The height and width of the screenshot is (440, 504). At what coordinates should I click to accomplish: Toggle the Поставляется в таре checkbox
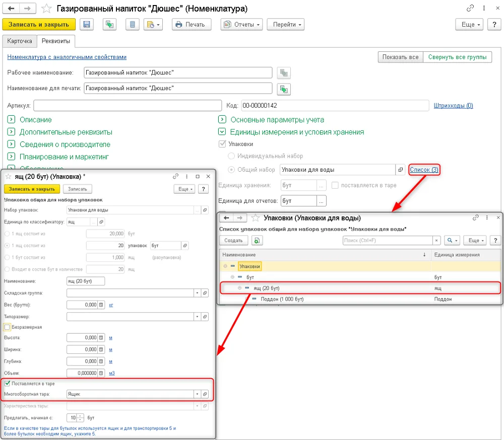7,383
